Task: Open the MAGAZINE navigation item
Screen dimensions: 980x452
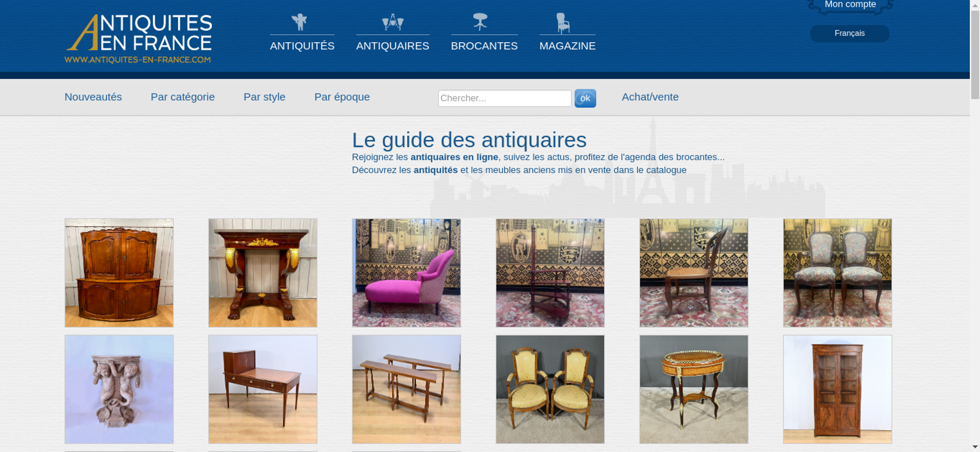Action: coord(567,46)
